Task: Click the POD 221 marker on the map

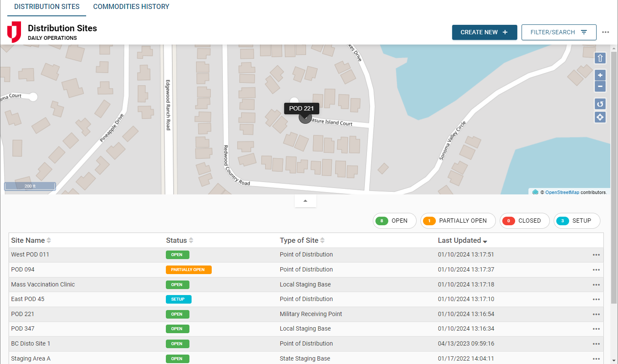Action: [305, 118]
